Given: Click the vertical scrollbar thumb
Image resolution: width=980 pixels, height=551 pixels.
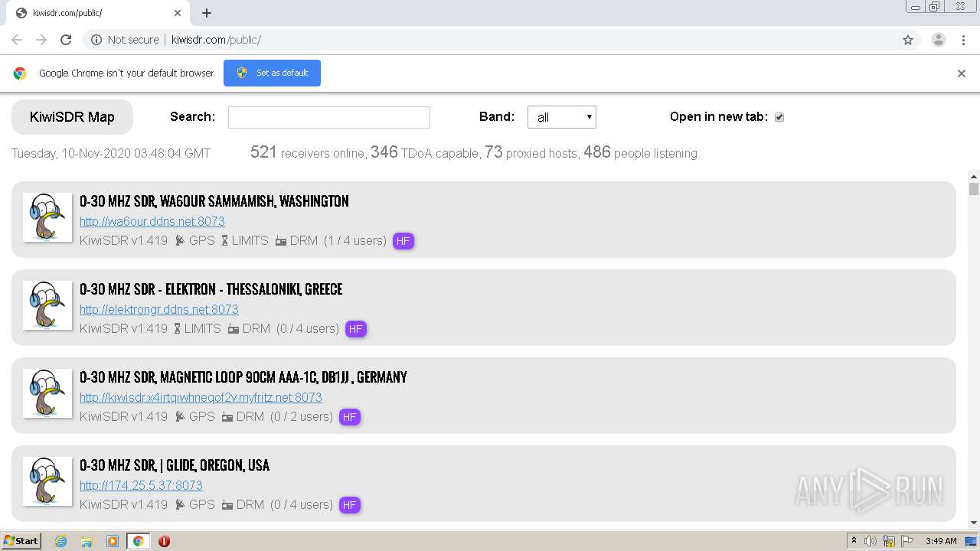Looking at the screenshot, I should [974, 189].
